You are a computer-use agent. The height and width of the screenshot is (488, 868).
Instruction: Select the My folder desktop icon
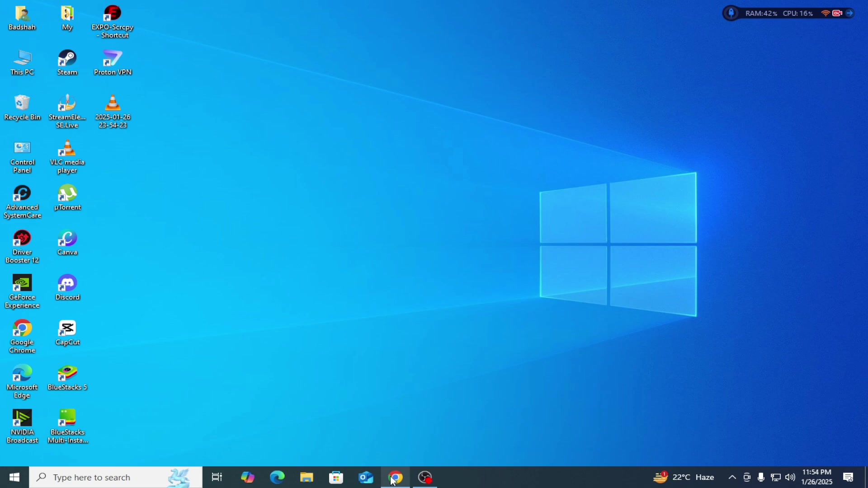point(67,18)
